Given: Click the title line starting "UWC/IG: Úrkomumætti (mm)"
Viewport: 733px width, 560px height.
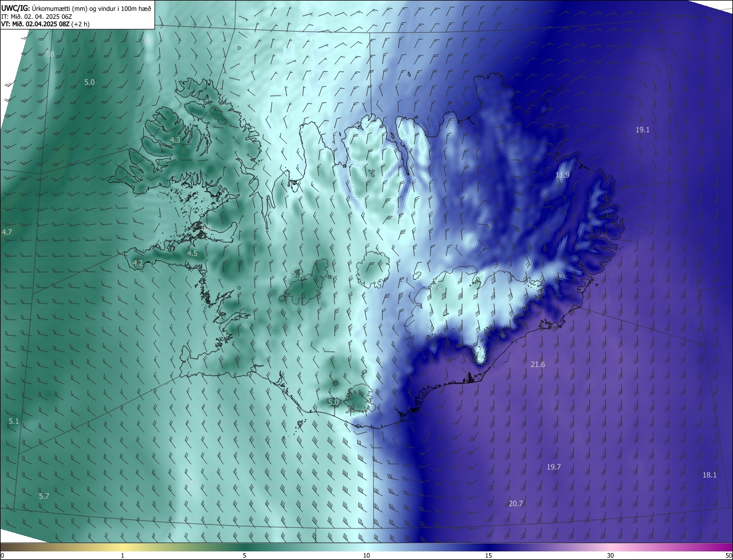Looking at the screenshot, I should coord(76,9).
